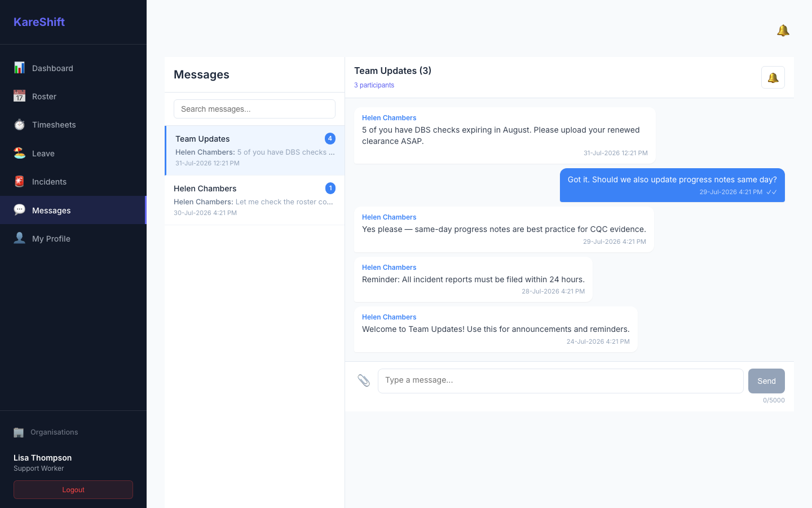
Task: Click the Welcome to Team Updates message
Action: [496, 329]
